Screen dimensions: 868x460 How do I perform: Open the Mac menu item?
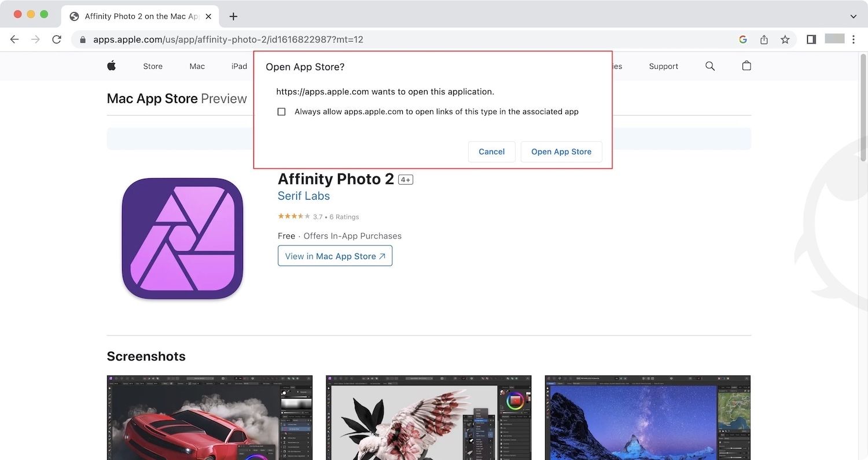tap(197, 66)
